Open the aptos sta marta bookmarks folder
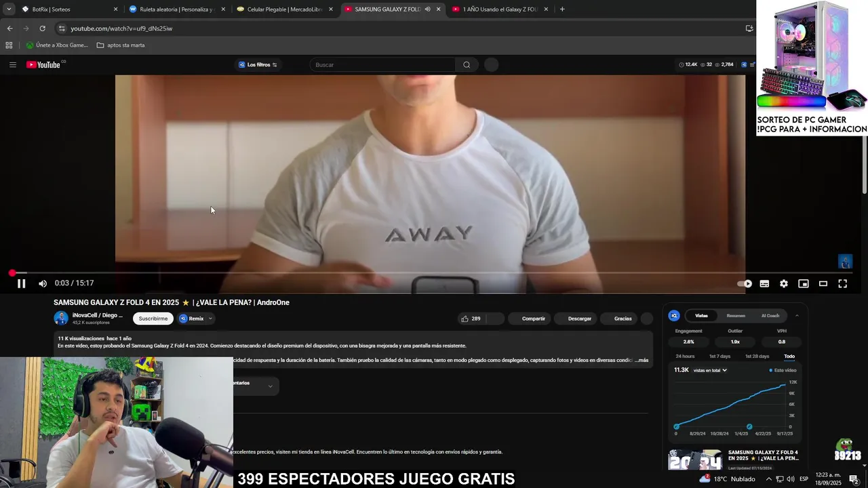The image size is (868, 488). (121, 45)
